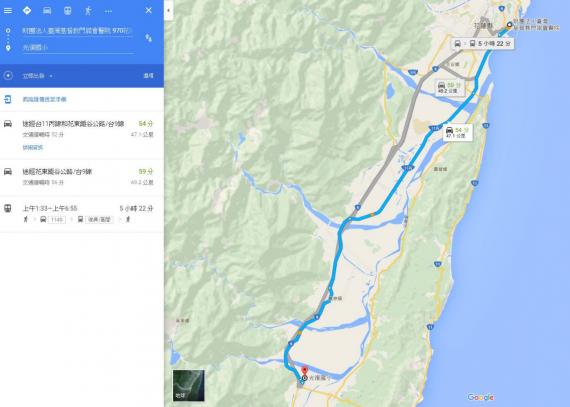The height and width of the screenshot is (407, 570).
Task: Collapse the side panel arrow
Action: click(168, 10)
